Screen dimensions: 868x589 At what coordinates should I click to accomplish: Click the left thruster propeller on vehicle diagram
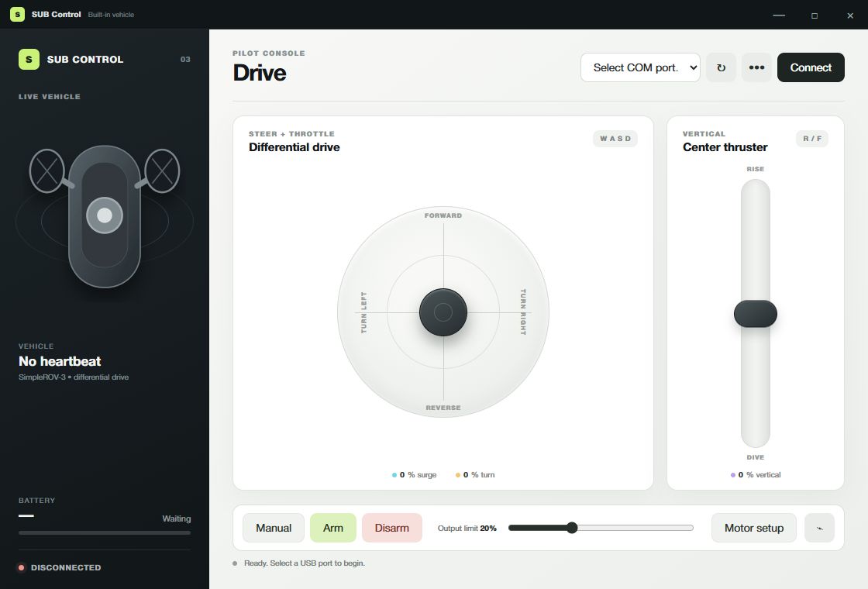tap(47, 171)
